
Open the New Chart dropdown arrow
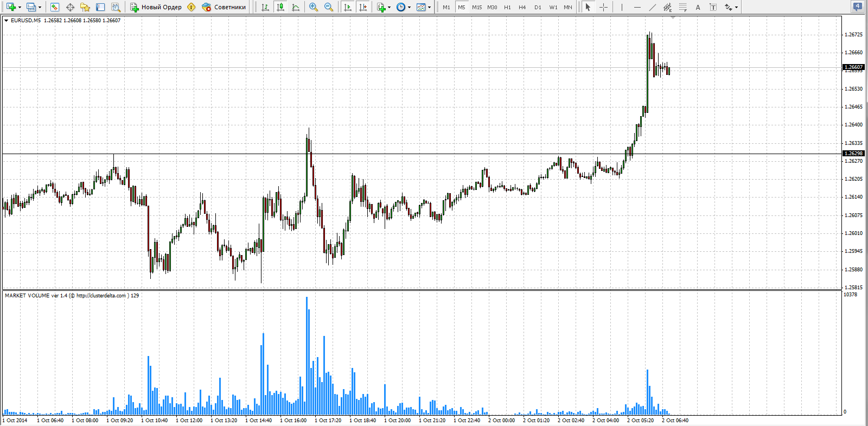pos(20,7)
